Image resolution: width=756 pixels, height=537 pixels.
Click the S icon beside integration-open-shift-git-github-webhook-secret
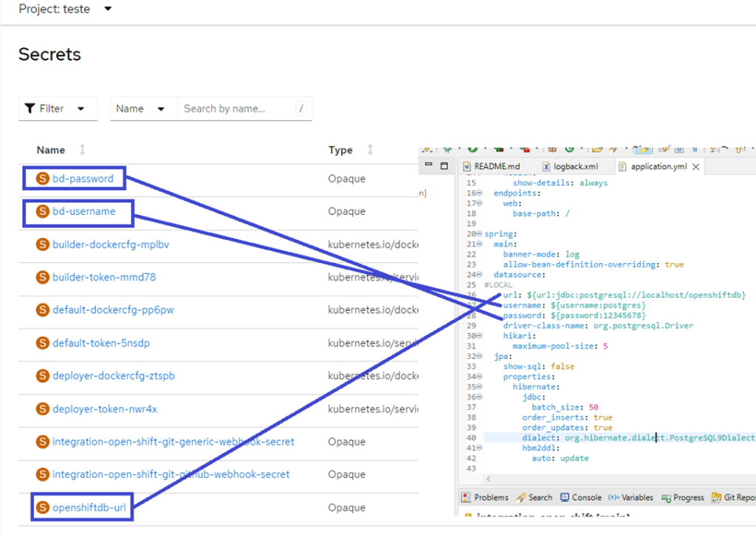42,474
